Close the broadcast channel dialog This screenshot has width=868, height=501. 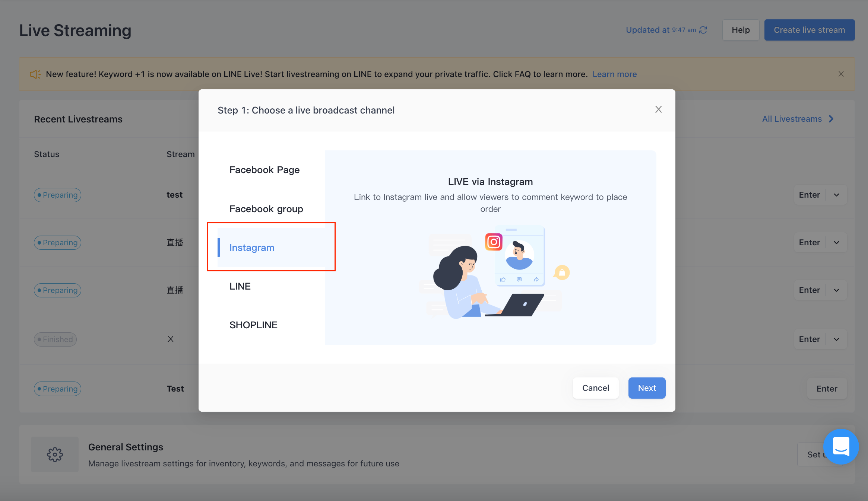pyautogui.click(x=658, y=109)
